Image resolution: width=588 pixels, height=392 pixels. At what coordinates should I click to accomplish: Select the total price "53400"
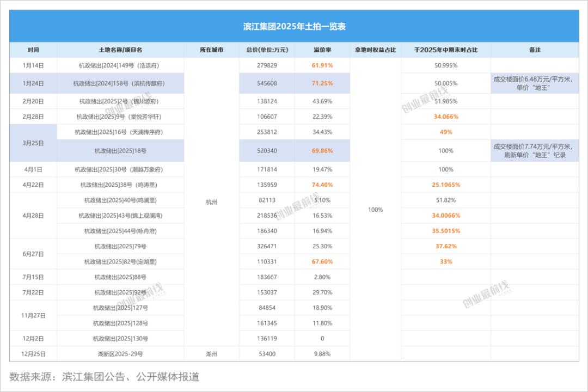[267, 354]
